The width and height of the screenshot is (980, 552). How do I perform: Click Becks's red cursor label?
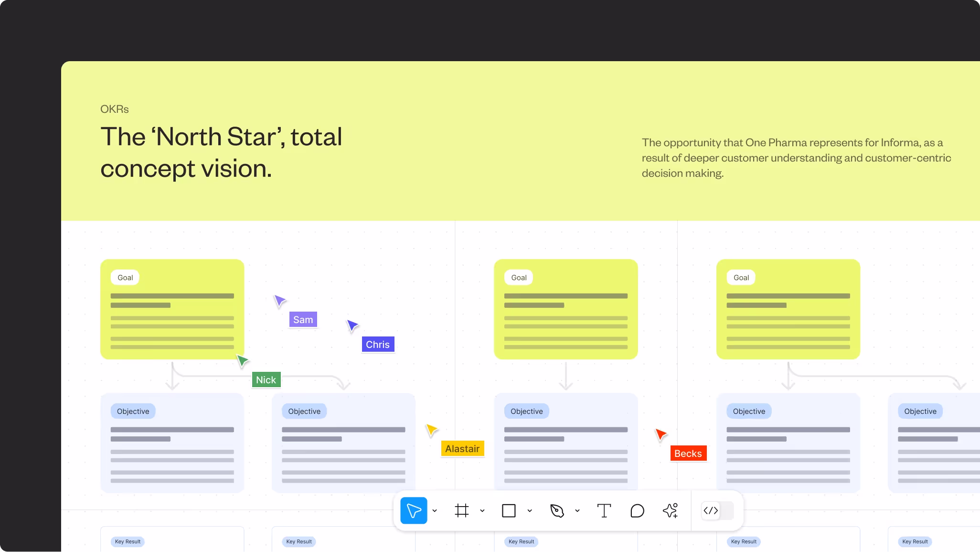688,454
